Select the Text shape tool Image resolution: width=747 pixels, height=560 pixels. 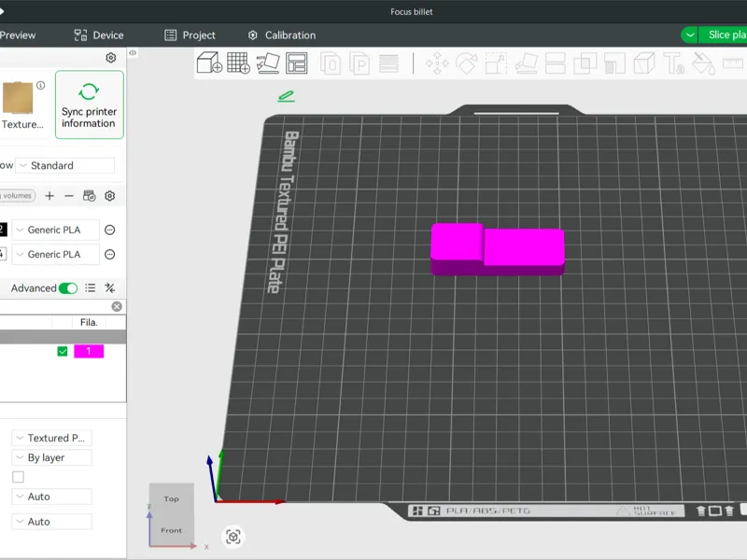[673, 63]
